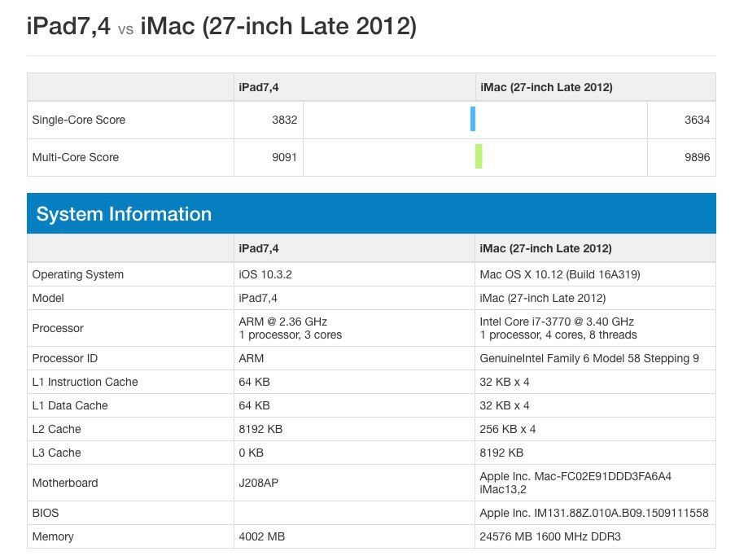Click the page title comparing iPad7,4 vs iMac
735x560 pixels.
click(x=221, y=27)
